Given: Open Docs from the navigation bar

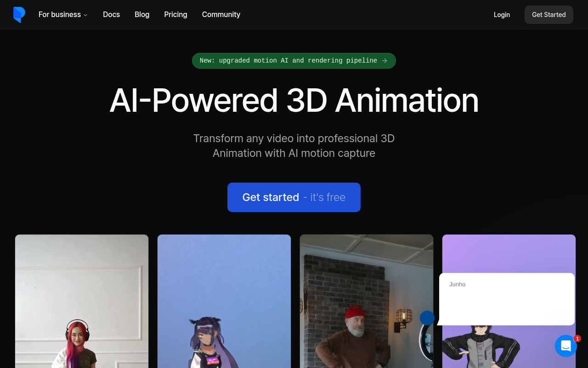Looking at the screenshot, I should (111, 14).
